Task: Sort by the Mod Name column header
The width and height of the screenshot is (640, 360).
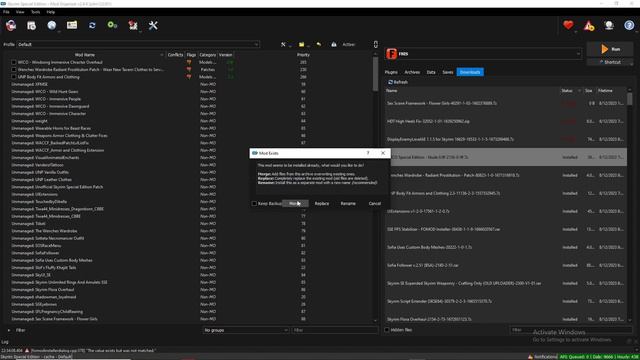Action: coord(84,55)
